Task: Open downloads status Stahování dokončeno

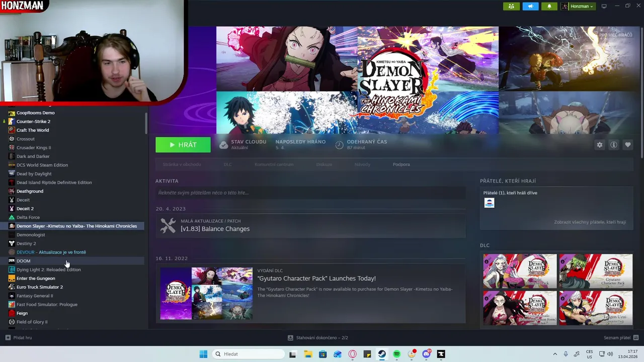Action: coord(318,338)
